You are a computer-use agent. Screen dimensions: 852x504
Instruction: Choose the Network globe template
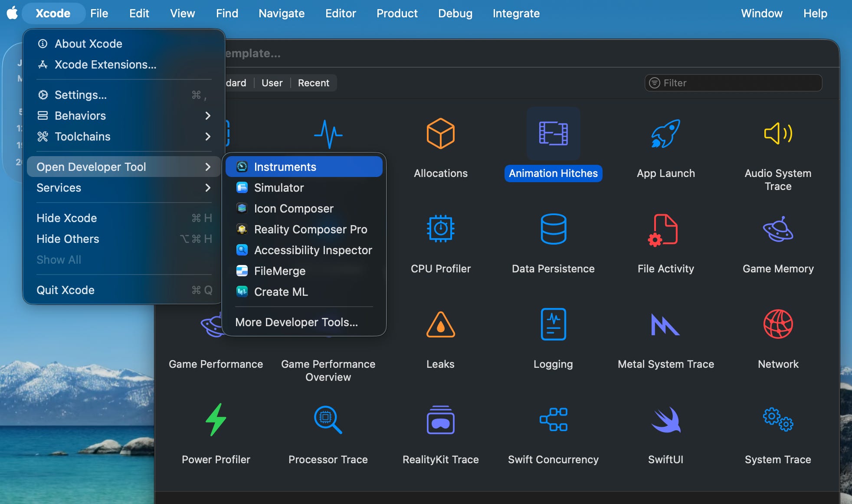tap(778, 324)
